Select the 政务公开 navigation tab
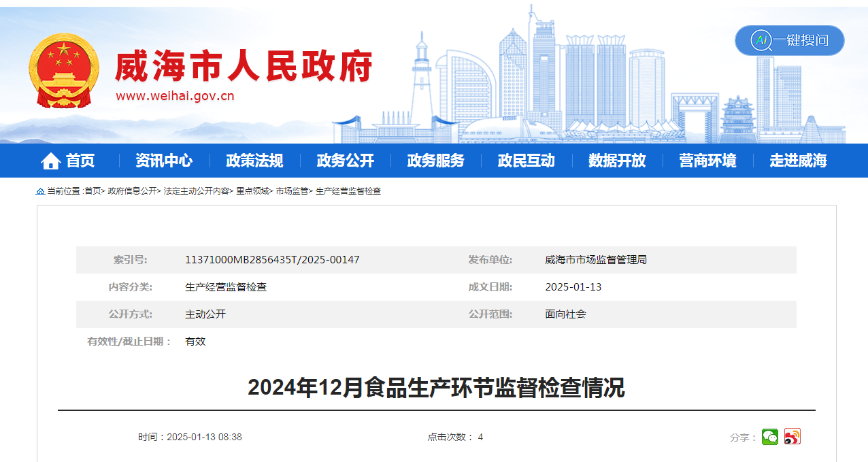This screenshot has width=868, height=462. click(345, 161)
